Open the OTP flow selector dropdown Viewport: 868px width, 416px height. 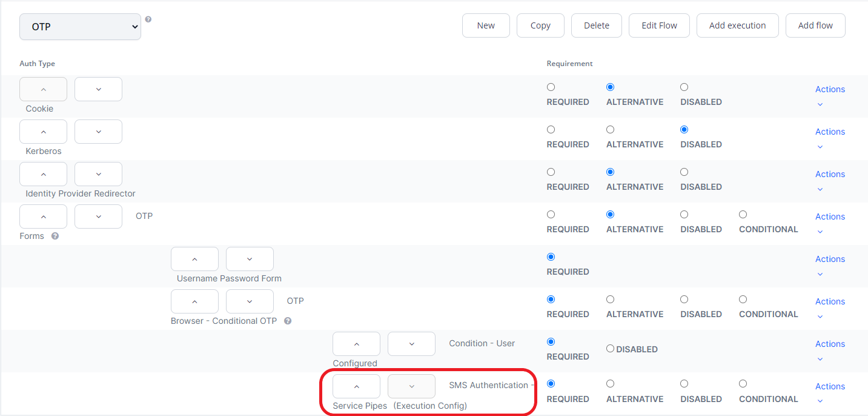tap(80, 27)
